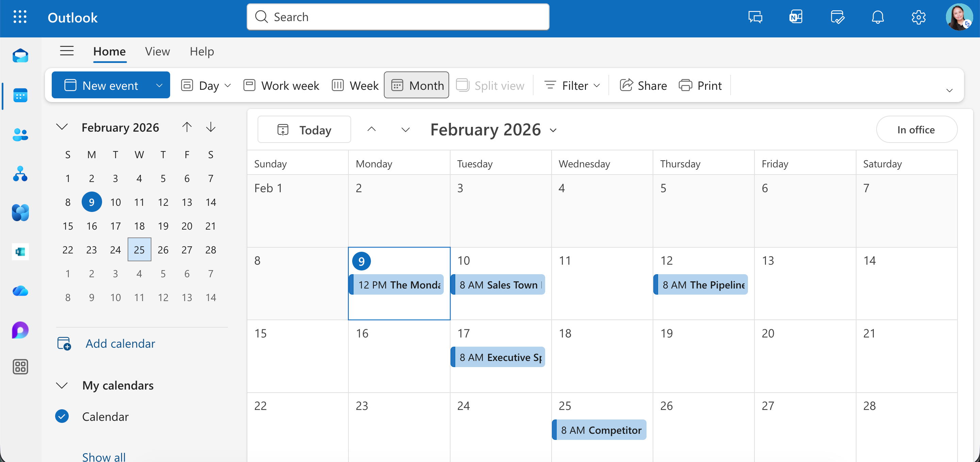The image size is (980, 462).
Task: Click the Today button
Action: click(304, 129)
